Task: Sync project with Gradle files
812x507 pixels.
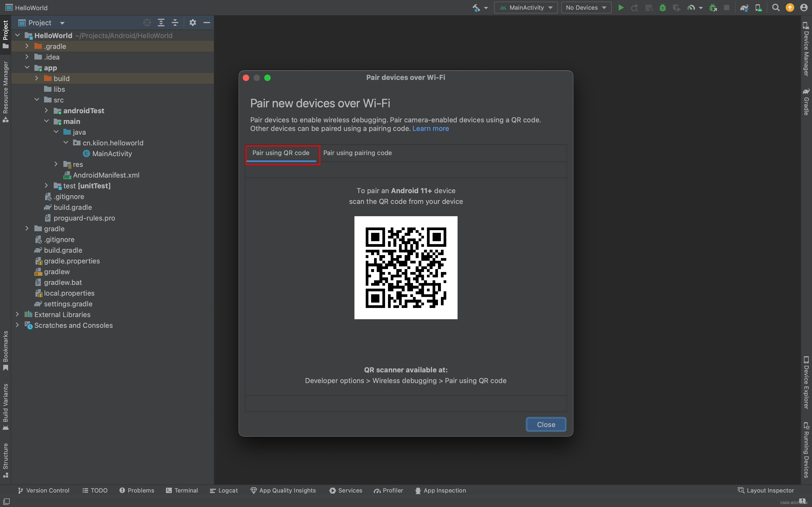Action: pos(745,8)
